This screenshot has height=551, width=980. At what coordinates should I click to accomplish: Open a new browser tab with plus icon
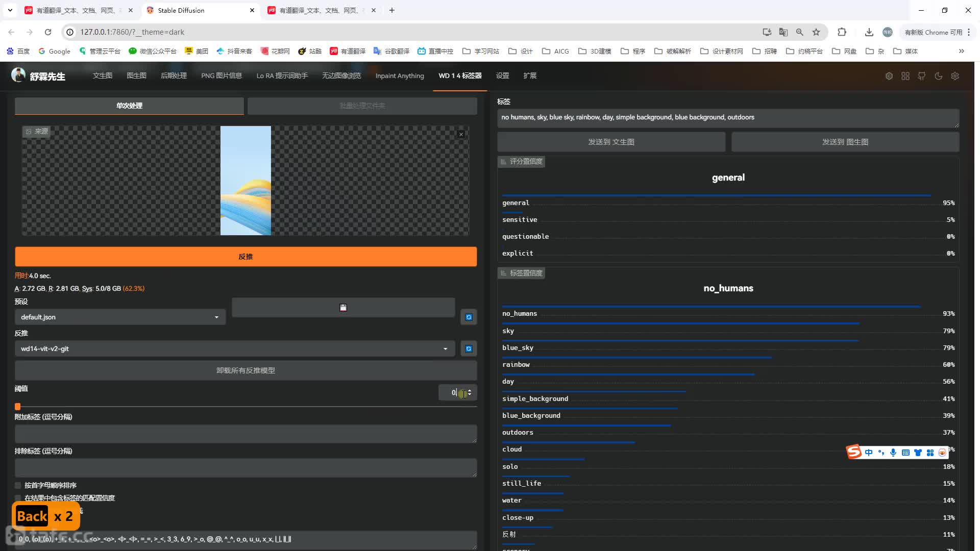point(392,10)
